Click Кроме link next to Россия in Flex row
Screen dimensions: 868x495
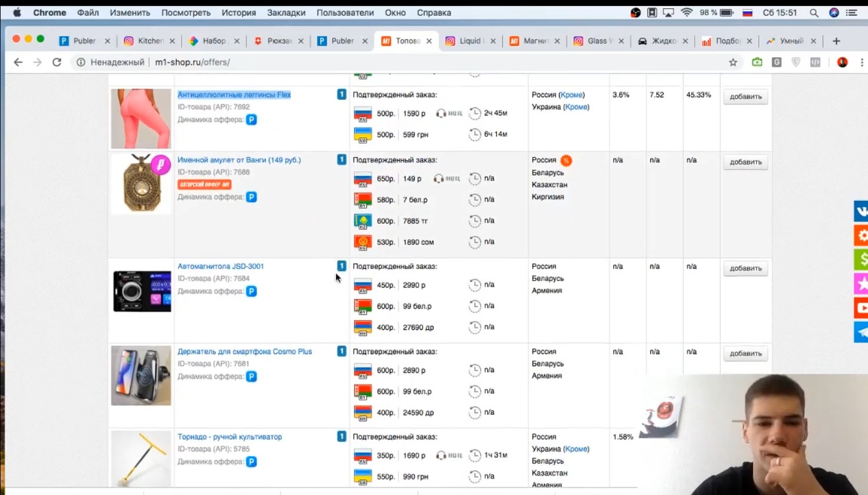571,95
